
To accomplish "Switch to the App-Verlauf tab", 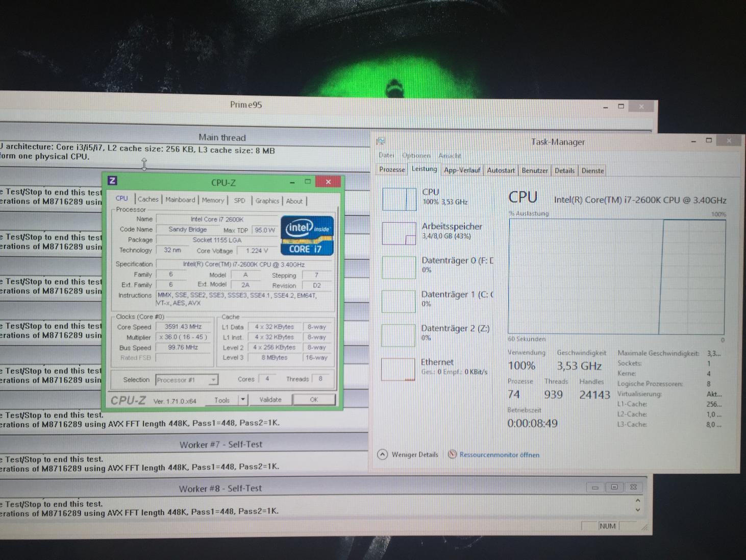I will click(462, 170).
